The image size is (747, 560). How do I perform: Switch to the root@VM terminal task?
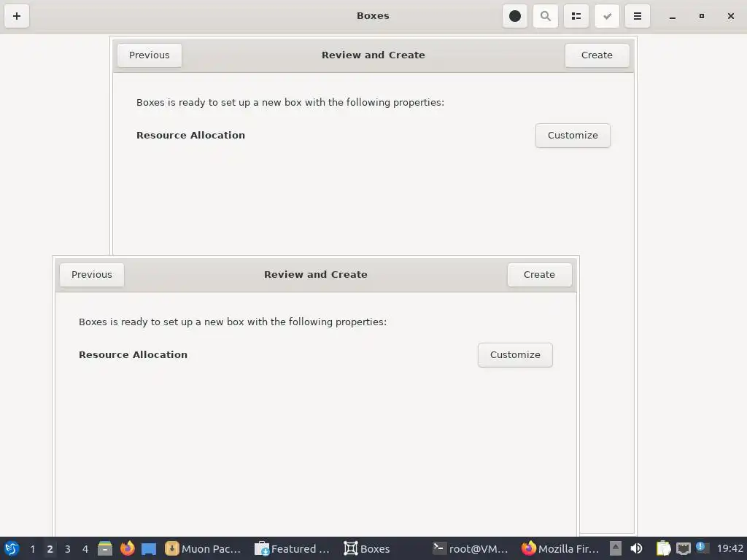point(471,549)
